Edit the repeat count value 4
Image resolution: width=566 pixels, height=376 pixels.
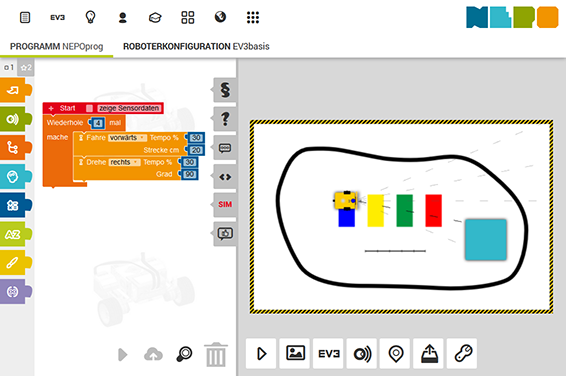[x=98, y=123]
